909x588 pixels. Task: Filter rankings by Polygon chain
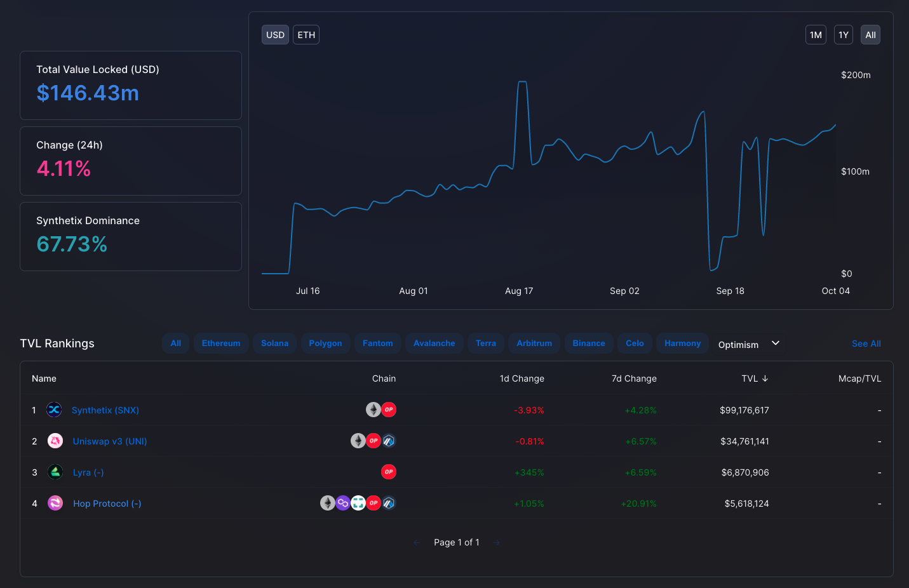click(325, 343)
